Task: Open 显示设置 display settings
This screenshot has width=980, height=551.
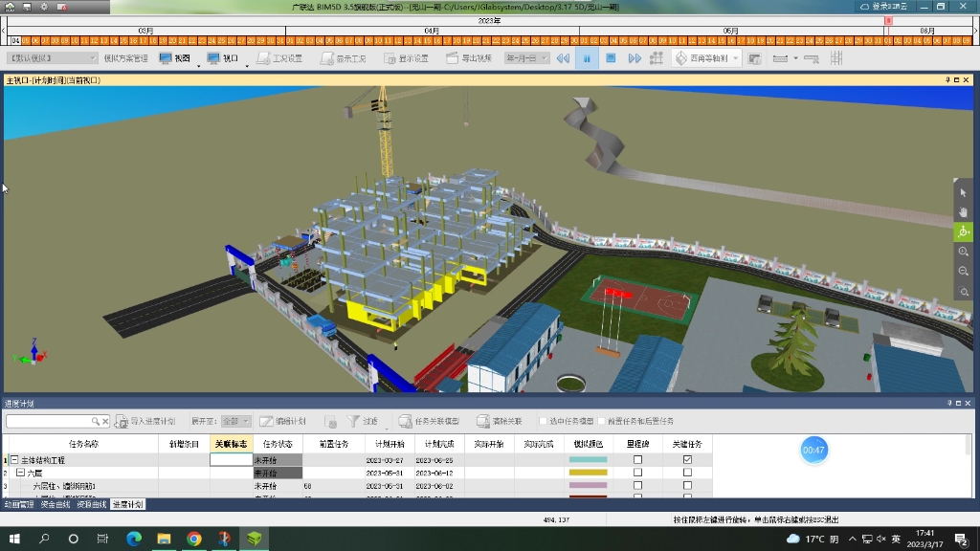Action: point(406,58)
